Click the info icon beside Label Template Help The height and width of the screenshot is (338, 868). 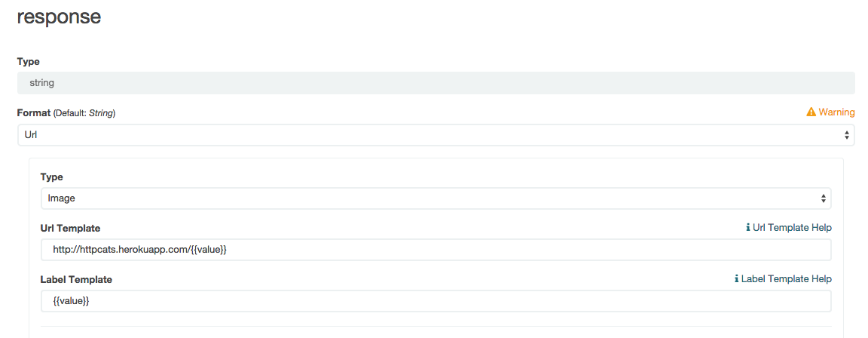pos(736,278)
